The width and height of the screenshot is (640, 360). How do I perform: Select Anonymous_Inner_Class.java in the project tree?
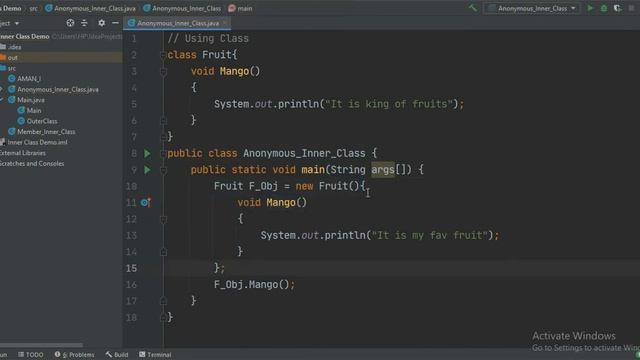point(58,89)
